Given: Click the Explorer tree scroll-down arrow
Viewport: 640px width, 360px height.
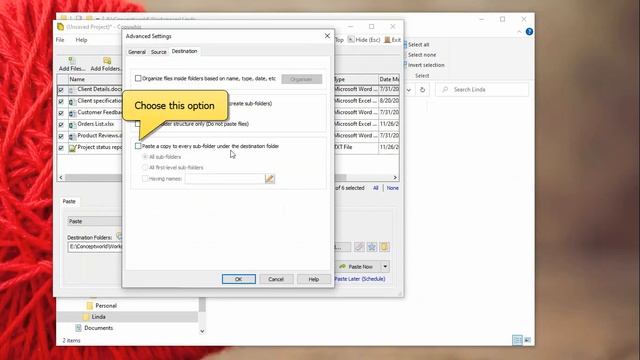Looking at the screenshot, I should point(202,331).
